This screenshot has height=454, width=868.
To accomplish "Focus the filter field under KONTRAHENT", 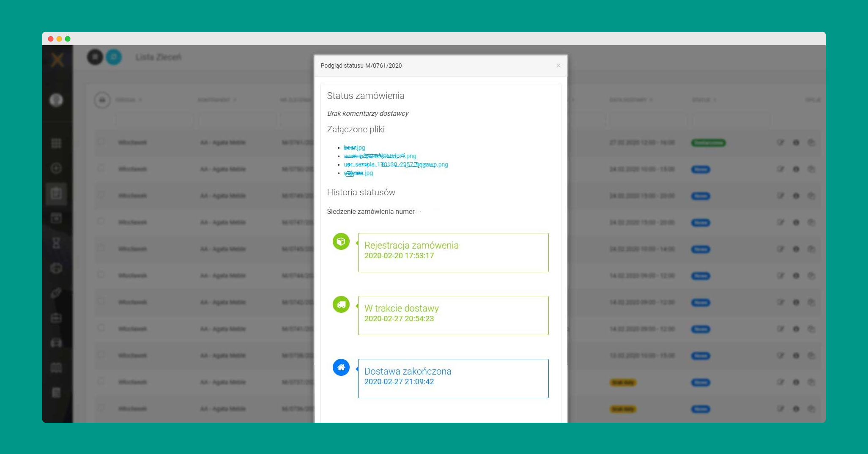I will [x=237, y=120].
